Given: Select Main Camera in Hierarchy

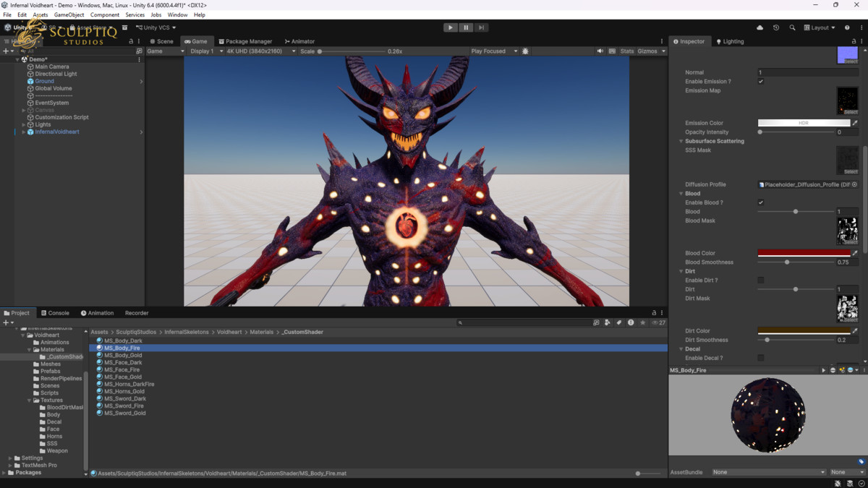Looking at the screenshot, I should pos(52,67).
